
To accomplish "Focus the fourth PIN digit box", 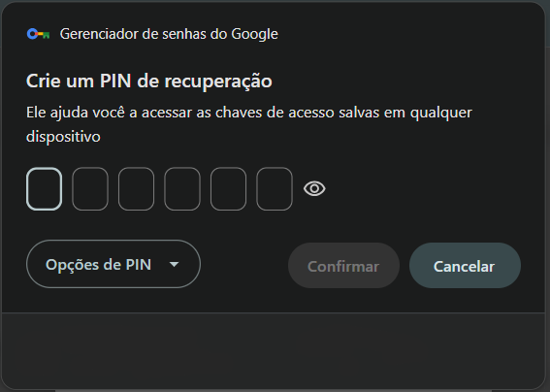I will point(182,189).
